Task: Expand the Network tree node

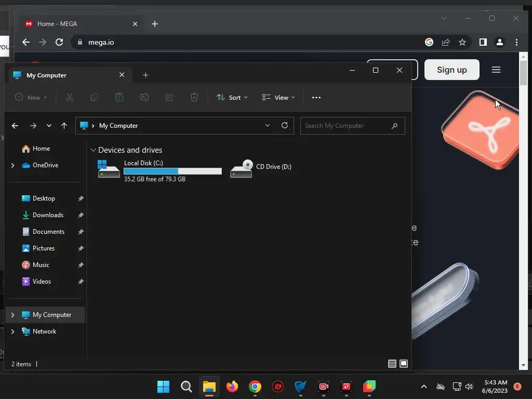Action: point(12,331)
